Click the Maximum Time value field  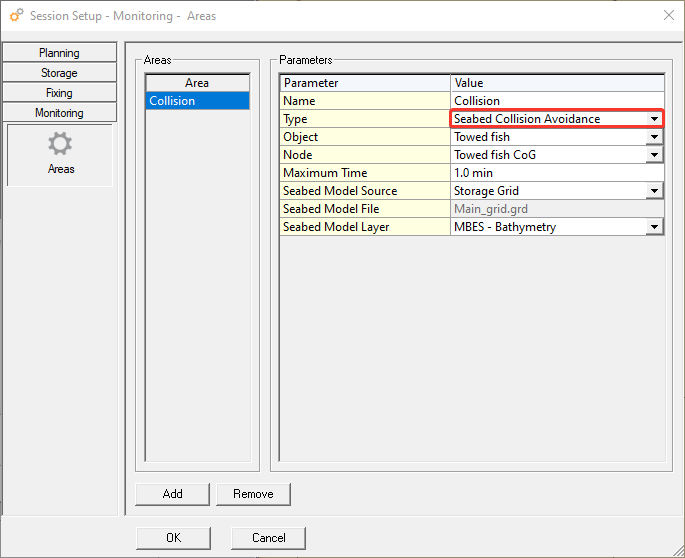[556, 173]
